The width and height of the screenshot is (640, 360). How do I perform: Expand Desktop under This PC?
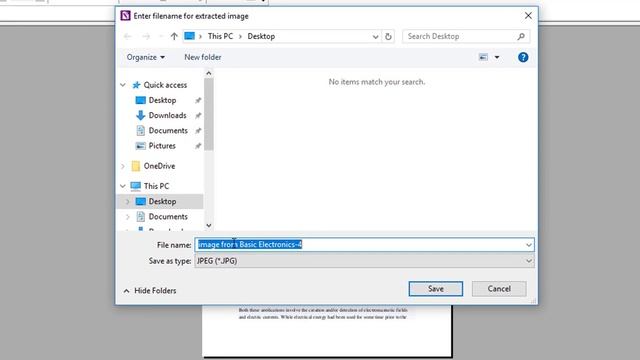(127, 202)
